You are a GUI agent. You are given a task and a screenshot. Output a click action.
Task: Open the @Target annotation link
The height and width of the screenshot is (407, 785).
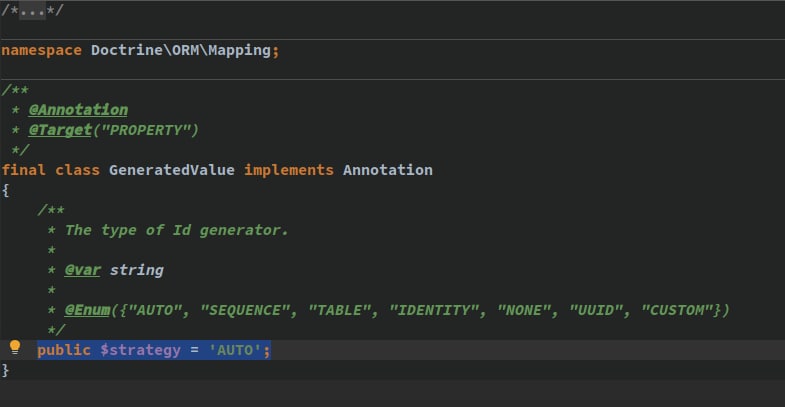click(x=60, y=130)
